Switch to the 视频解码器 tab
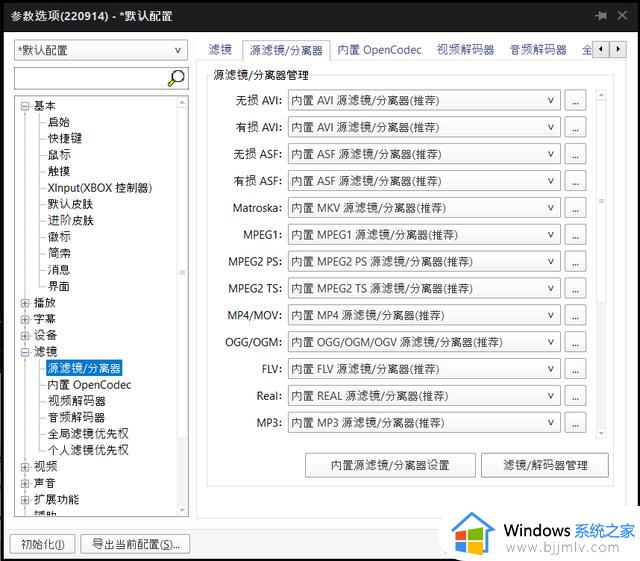This screenshot has height=561, width=640. tap(465, 50)
